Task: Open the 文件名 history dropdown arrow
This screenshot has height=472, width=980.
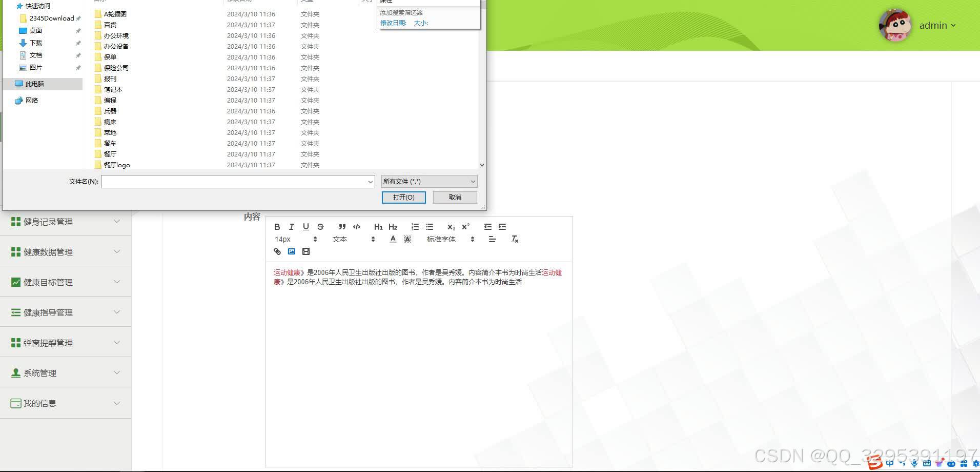Action: coord(370,182)
